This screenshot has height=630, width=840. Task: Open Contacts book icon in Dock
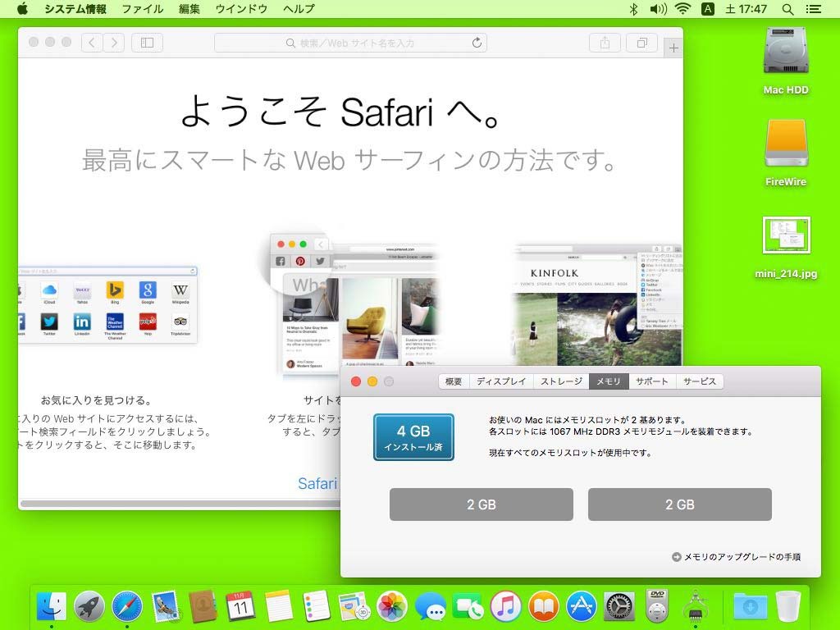tap(203, 606)
